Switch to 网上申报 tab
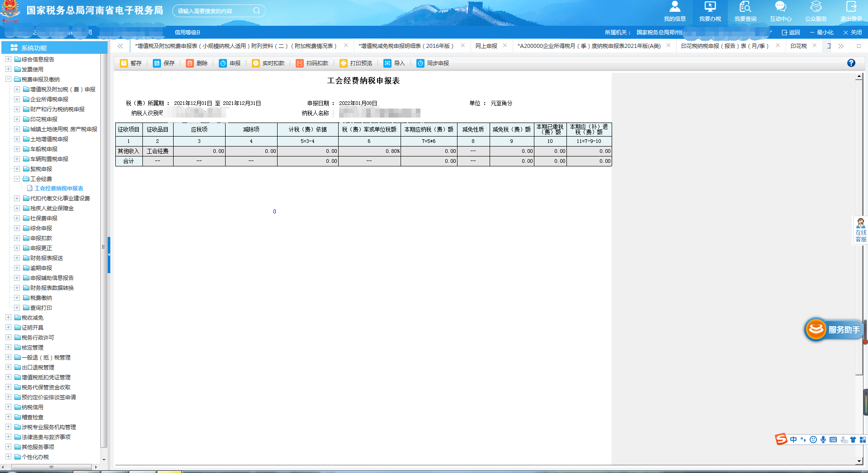The width and height of the screenshot is (868, 473). 486,46
